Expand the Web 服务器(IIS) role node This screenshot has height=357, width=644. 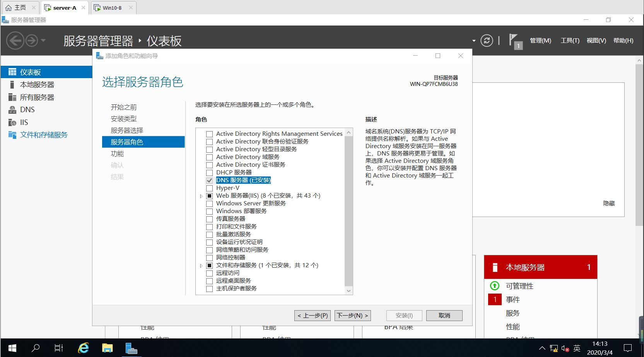coord(201,196)
